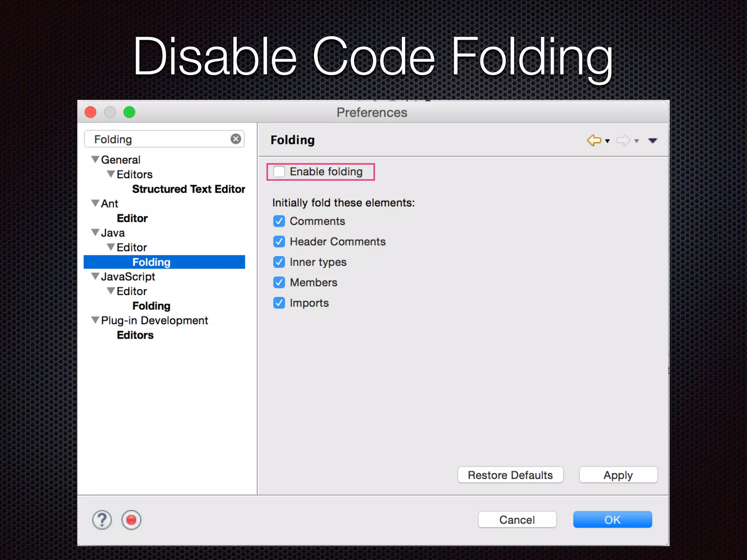Select Editors under Plug-in Development
Screen dimensions: 747x560
coord(135,335)
